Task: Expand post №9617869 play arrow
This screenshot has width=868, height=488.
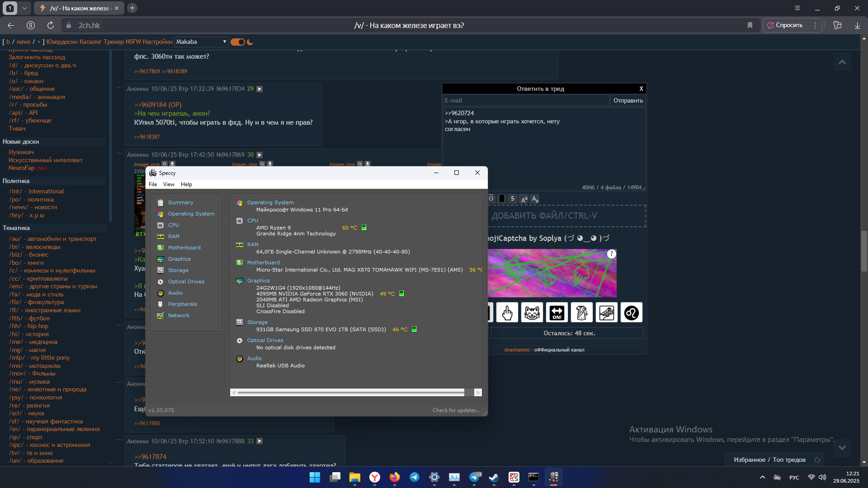Action: tap(259, 155)
